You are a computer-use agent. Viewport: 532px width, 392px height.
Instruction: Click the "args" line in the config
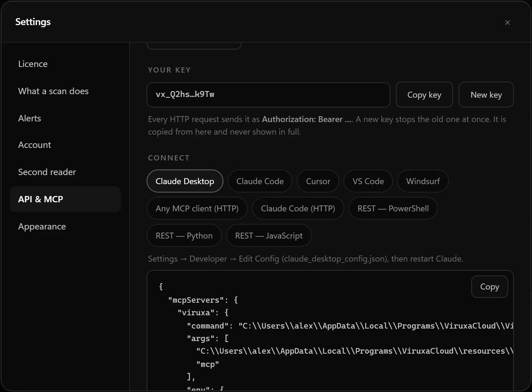click(208, 338)
